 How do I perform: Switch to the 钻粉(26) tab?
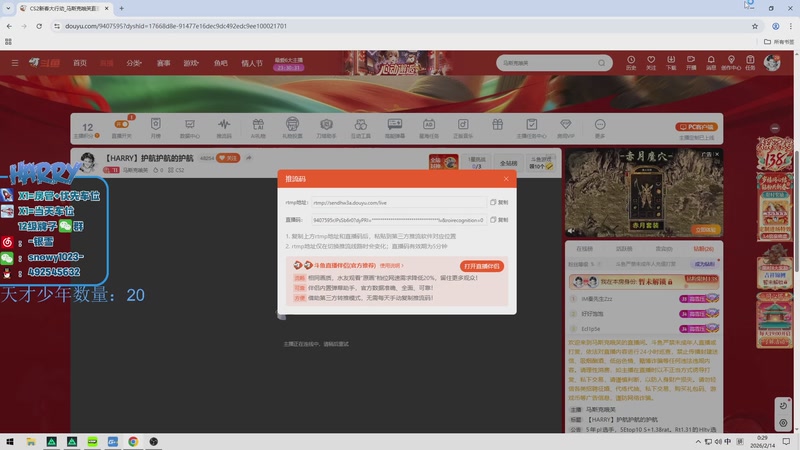(704, 248)
